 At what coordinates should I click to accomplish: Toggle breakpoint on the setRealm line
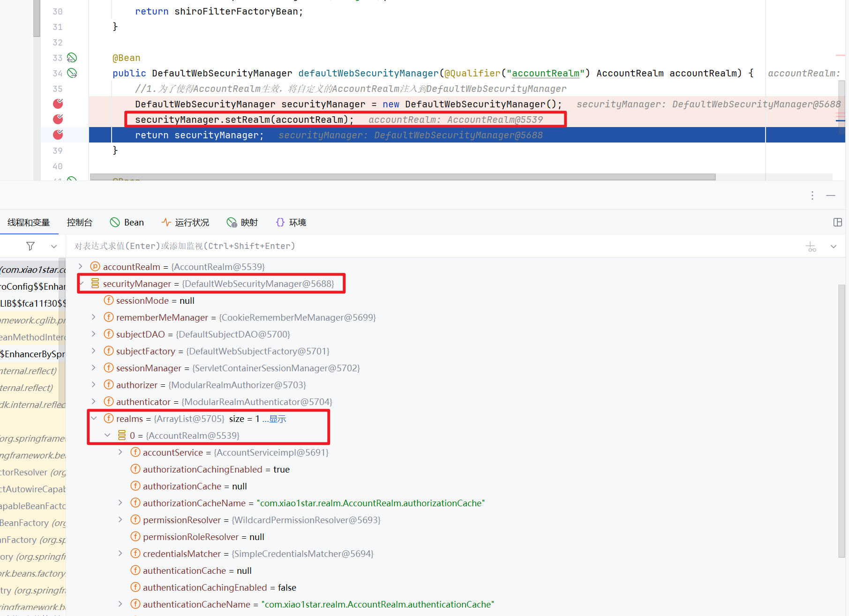58,119
